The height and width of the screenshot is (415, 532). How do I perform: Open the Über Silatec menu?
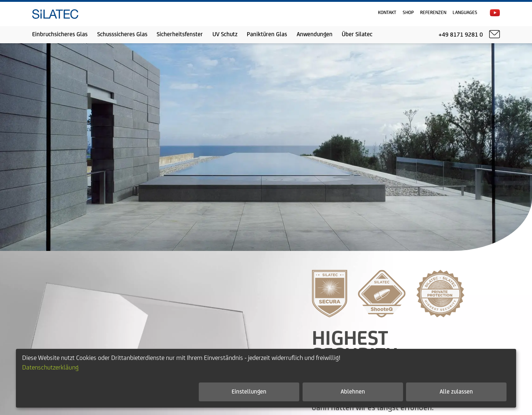(x=357, y=34)
